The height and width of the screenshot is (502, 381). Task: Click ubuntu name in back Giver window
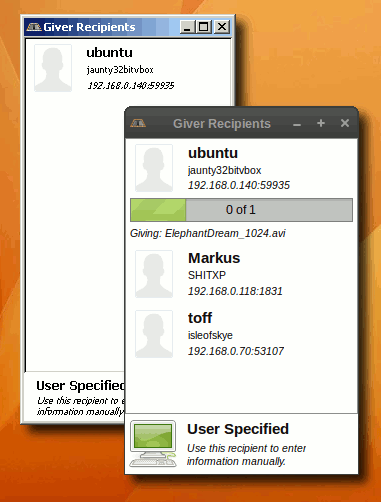[x=109, y=52]
